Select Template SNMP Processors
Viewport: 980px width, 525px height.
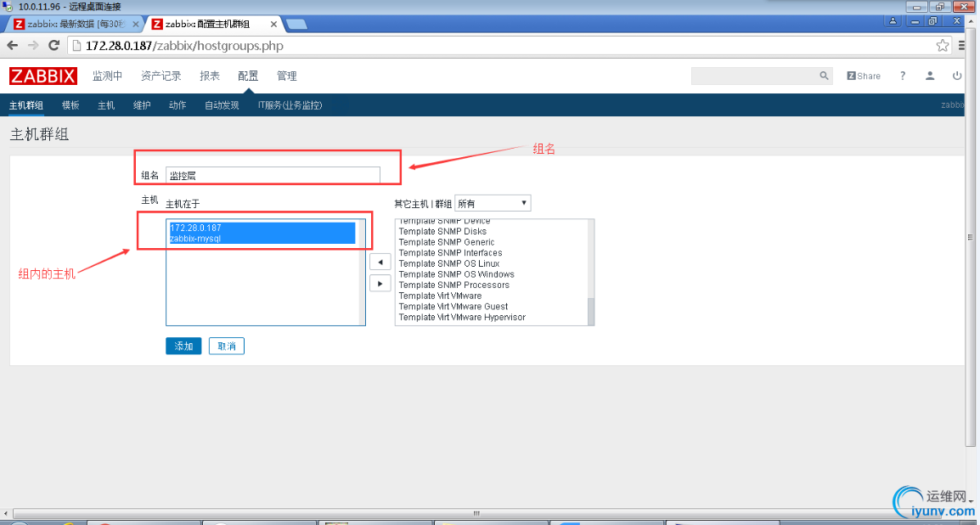tap(453, 285)
